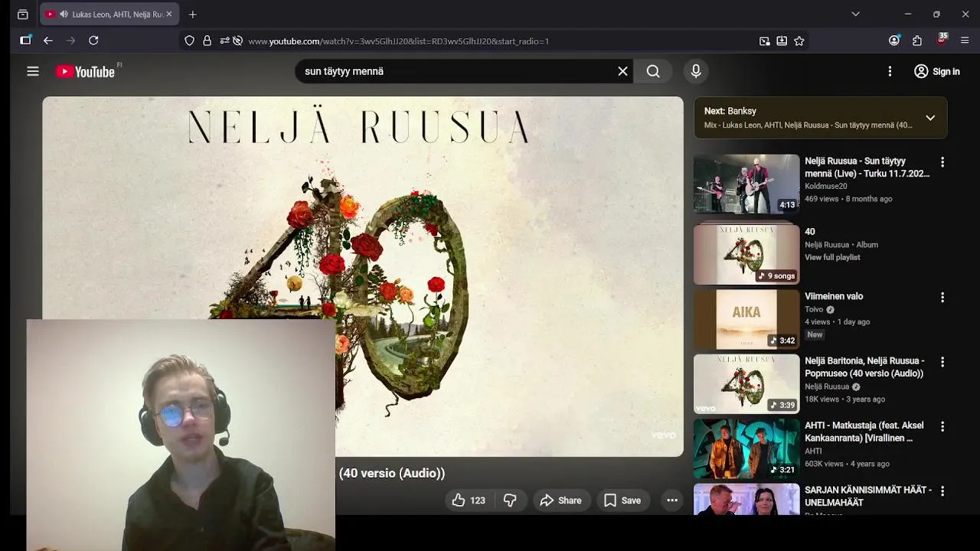Open Toivo channel link
The height and width of the screenshot is (551, 980).
[814, 310]
